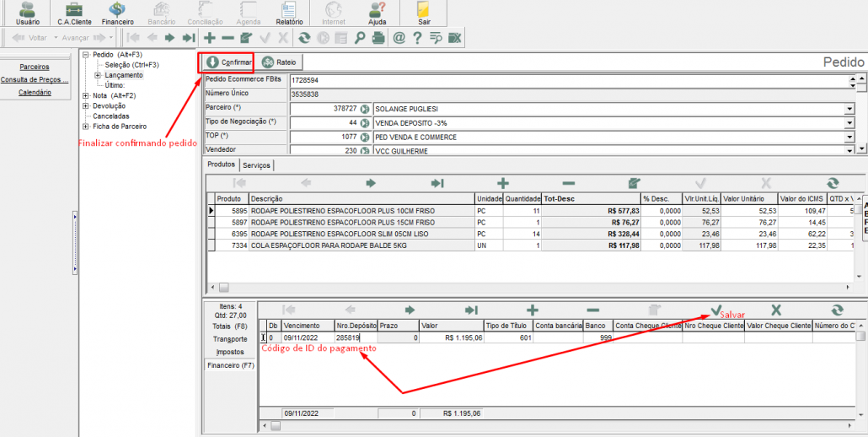
Task: Cancel payment edit with the X icon
Action: coord(776,310)
